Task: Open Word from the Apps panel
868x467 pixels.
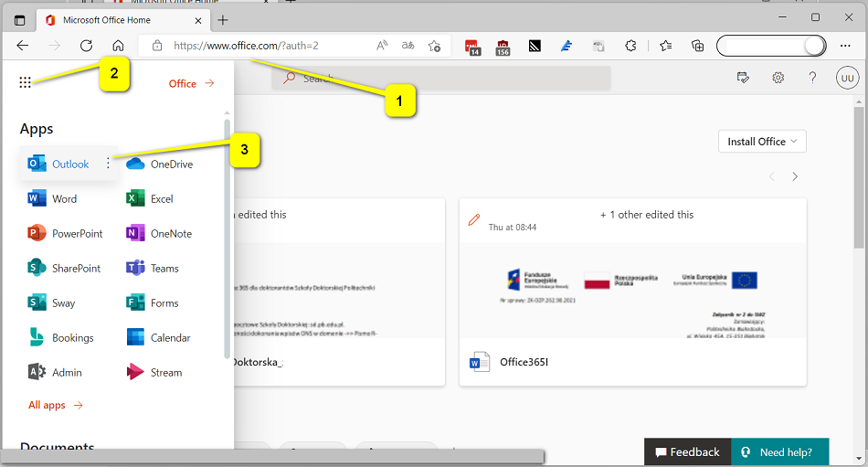Action: (x=53, y=199)
